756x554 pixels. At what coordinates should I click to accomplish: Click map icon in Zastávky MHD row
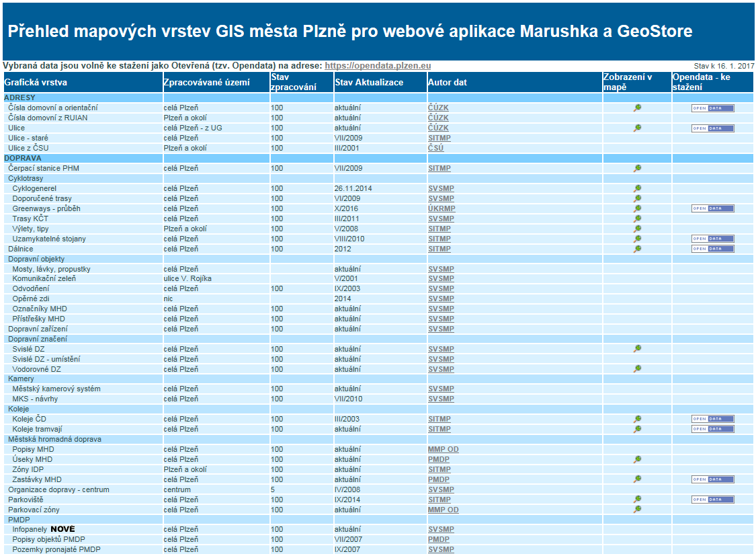point(638,479)
